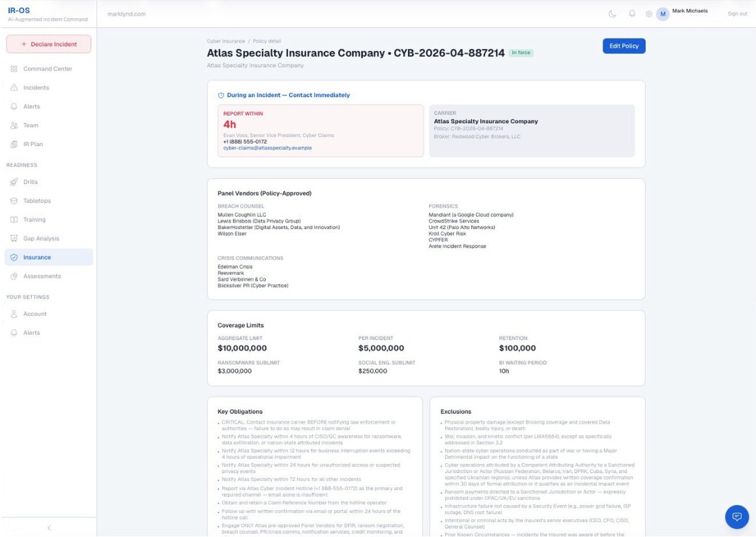Open the chat support bubble
This screenshot has width=756, height=537.
tap(736, 516)
